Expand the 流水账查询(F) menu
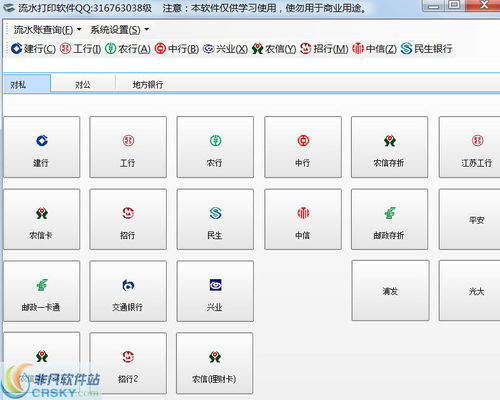500x400 pixels. click(x=47, y=30)
